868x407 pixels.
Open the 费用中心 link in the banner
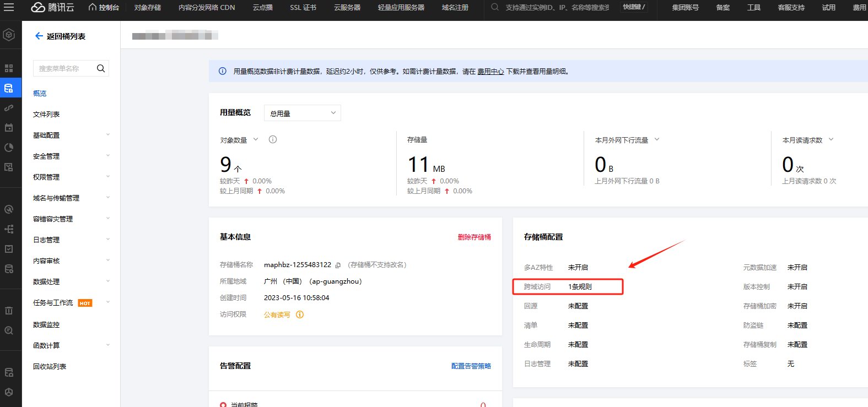point(490,71)
